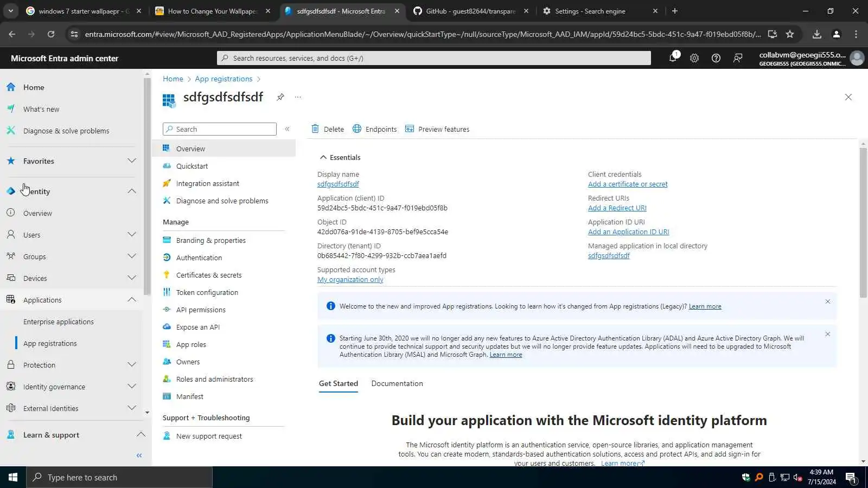
Task: Select the Get Started tab
Action: (x=339, y=383)
